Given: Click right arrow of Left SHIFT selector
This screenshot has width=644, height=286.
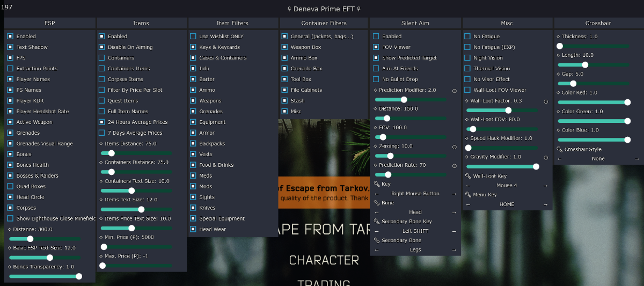Looking at the screenshot, I should click(454, 231).
